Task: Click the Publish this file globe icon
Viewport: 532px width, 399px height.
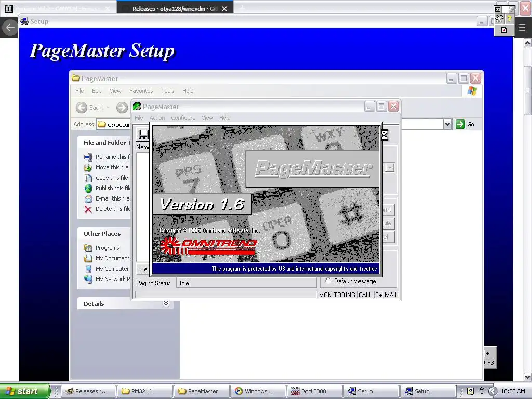Action: (88, 188)
